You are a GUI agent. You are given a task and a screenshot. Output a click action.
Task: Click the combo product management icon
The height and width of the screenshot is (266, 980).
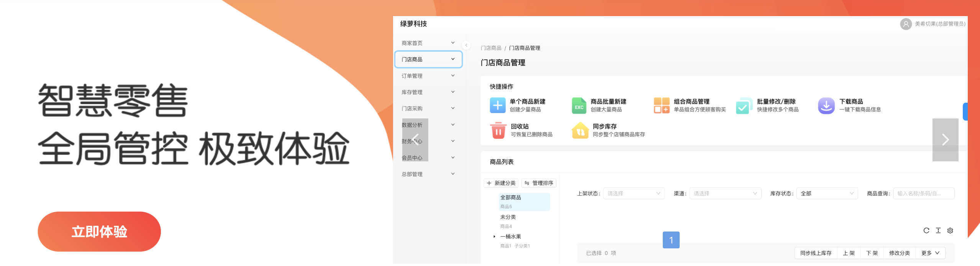pyautogui.click(x=661, y=105)
